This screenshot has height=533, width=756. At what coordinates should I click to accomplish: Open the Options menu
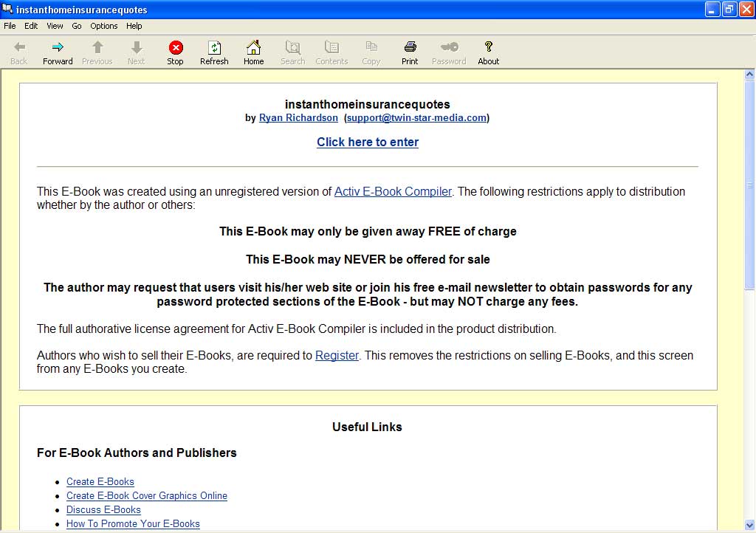(x=103, y=26)
